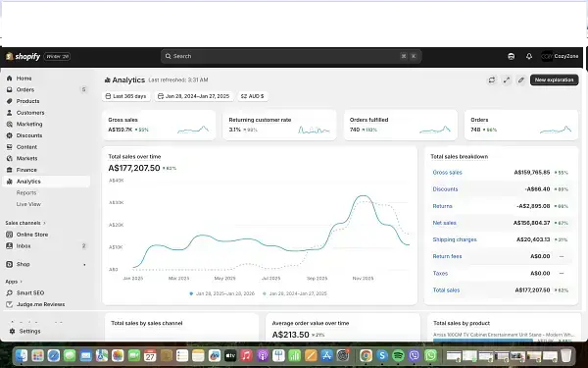This screenshot has height=368, width=588.
Task: Click the Shopify logo in top bar
Action: click(23, 56)
